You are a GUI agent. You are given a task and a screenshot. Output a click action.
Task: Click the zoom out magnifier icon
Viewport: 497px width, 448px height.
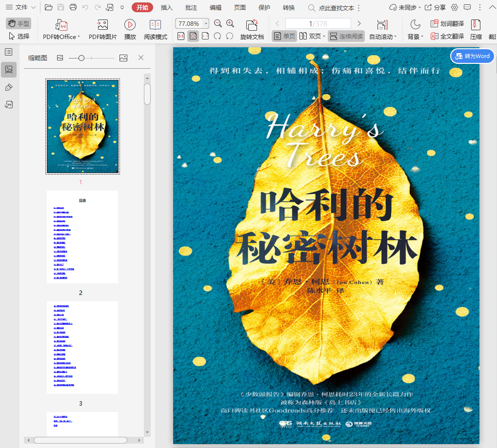218,23
